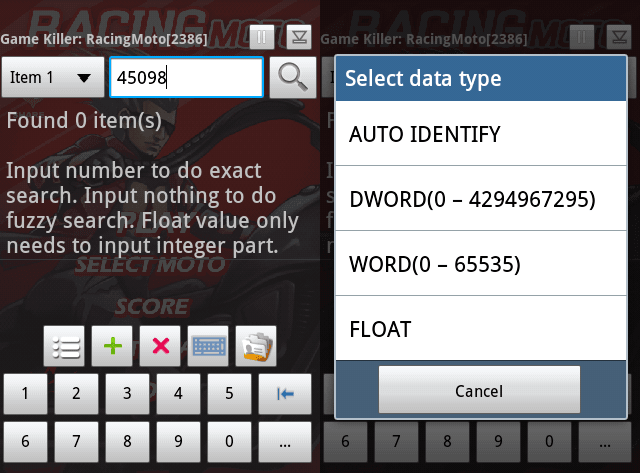Tap the backspace arrow key

click(x=285, y=394)
